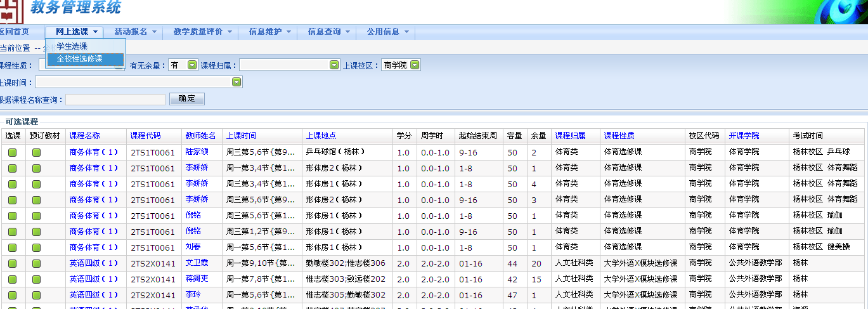Open the 信息查询 menu

pos(329,32)
